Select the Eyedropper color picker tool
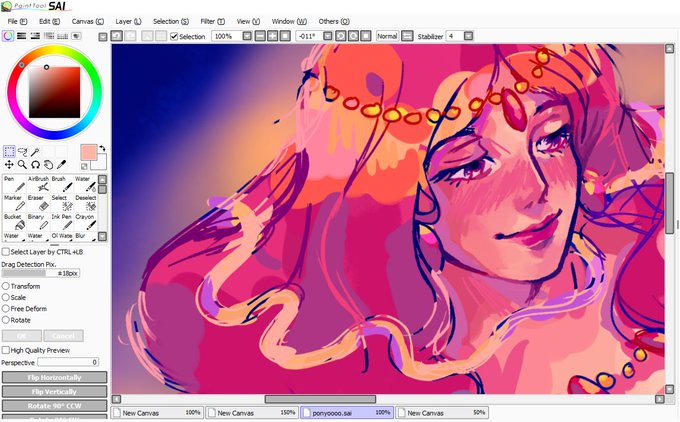 (x=61, y=164)
